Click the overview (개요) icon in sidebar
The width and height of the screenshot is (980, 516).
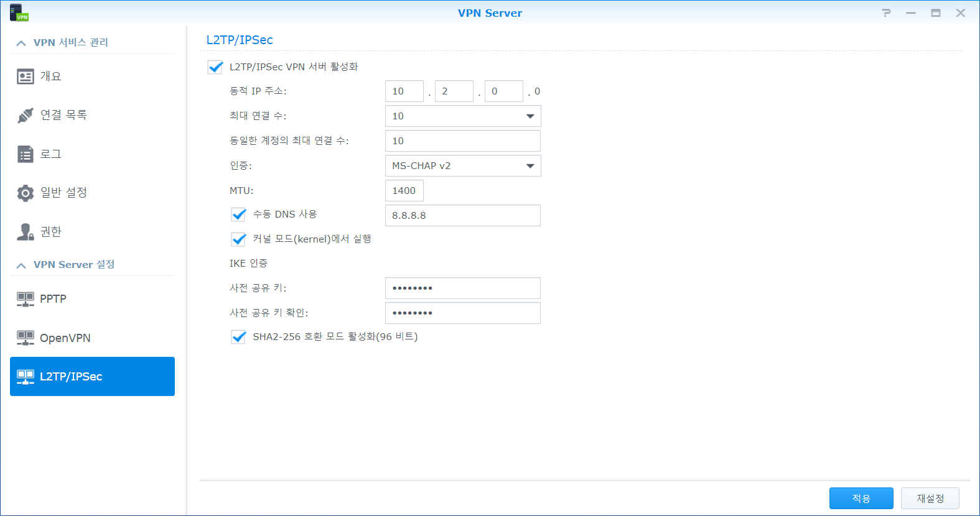[x=26, y=76]
